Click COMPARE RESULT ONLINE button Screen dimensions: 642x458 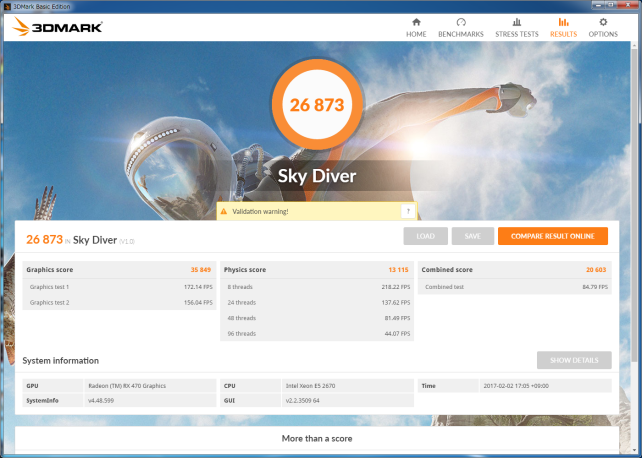[x=553, y=236]
